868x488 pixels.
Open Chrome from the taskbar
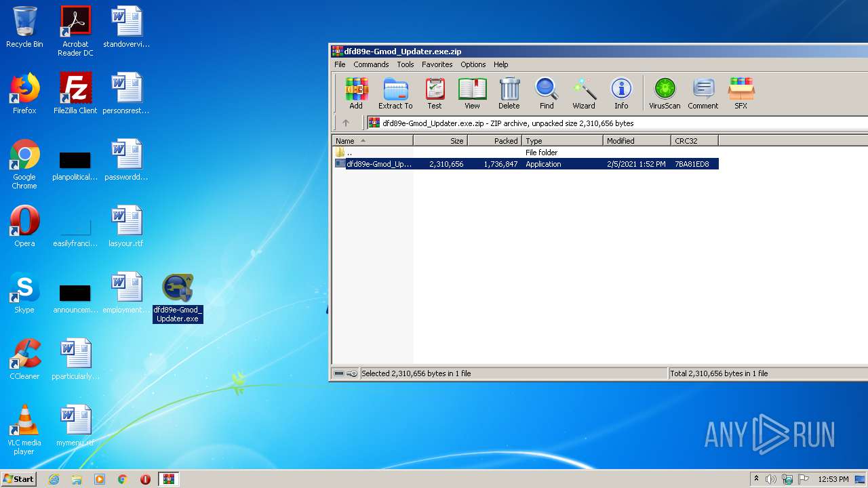122,479
